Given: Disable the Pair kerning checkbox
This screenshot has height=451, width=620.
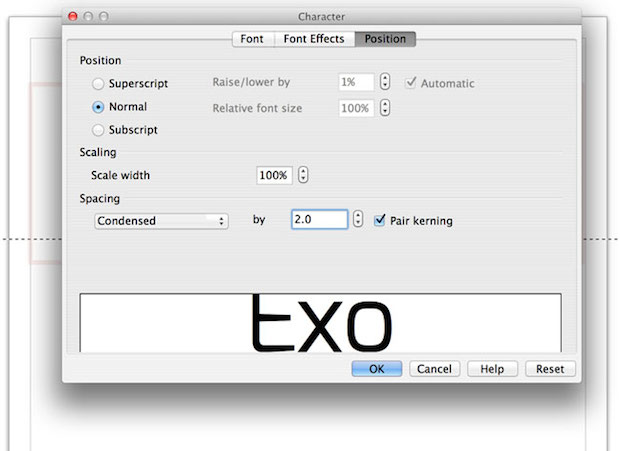Looking at the screenshot, I should 380,221.
